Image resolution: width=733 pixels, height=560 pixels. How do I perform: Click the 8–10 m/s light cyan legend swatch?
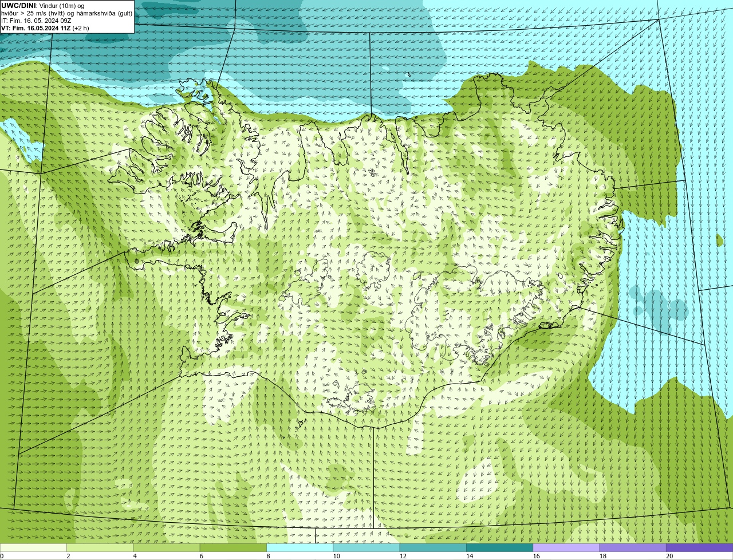[x=299, y=547]
